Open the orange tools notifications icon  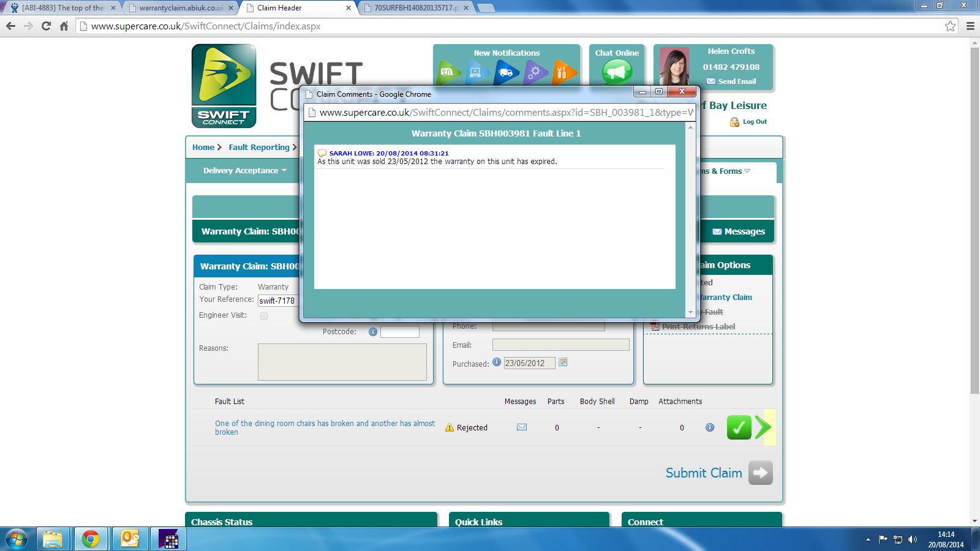564,72
